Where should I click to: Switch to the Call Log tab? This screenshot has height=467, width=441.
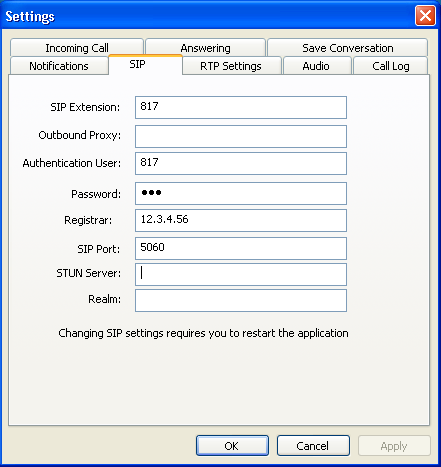pos(390,66)
